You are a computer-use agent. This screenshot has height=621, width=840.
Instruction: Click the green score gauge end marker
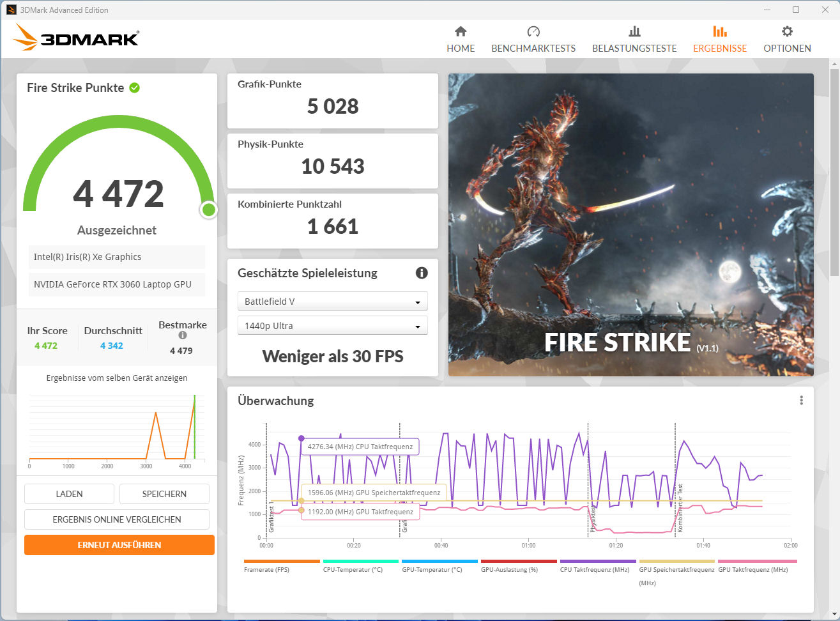coord(208,210)
